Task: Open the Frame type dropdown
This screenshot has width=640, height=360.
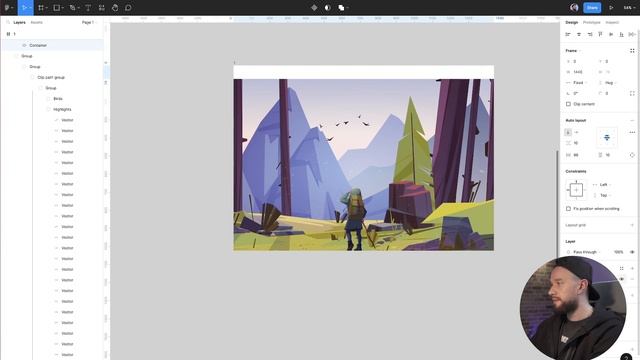Action: coord(573,51)
